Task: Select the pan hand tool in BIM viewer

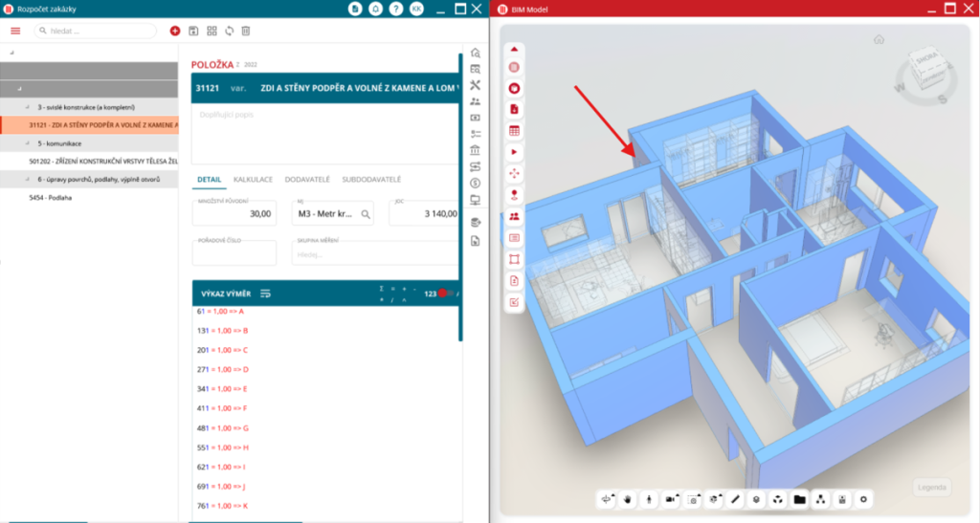Action: pos(628,499)
